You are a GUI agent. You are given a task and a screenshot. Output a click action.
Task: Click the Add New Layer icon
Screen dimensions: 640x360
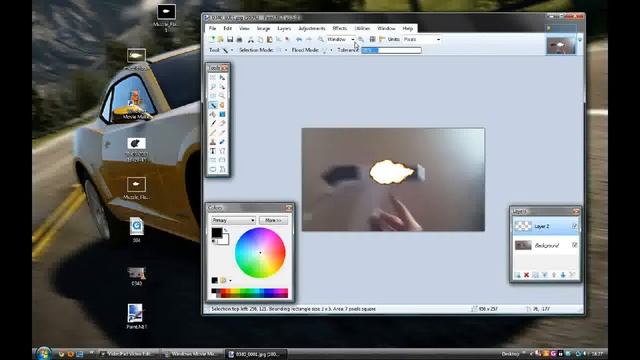tap(518, 276)
